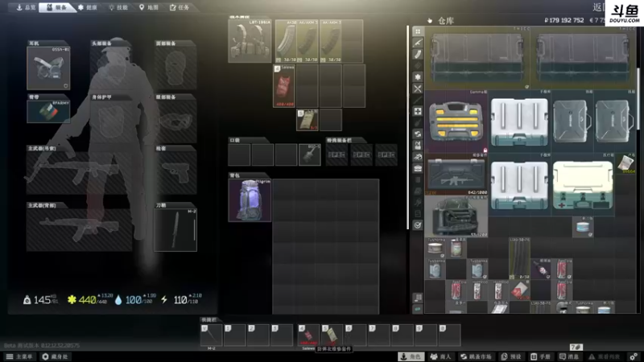Select the grenade item in pockets
Screen dimensions: 644x362
click(310, 154)
